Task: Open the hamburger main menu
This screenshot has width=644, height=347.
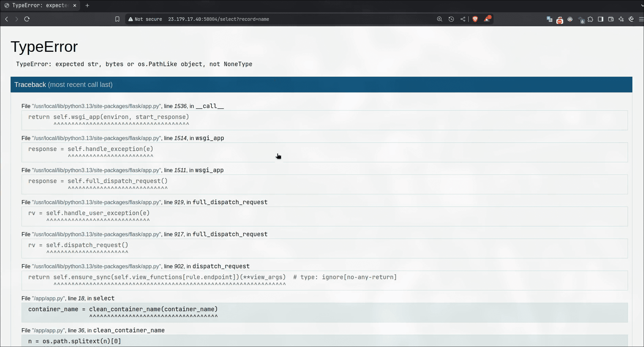Action: pyautogui.click(x=641, y=19)
